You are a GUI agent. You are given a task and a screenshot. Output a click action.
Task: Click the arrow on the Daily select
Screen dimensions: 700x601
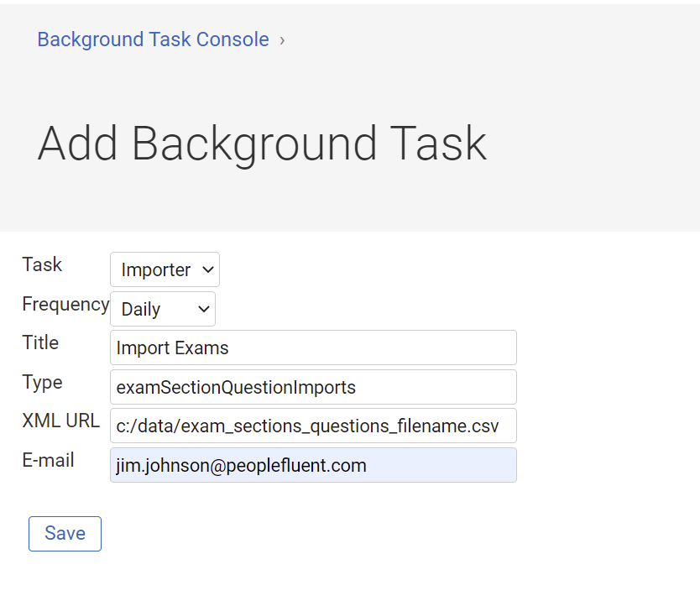[x=204, y=309]
